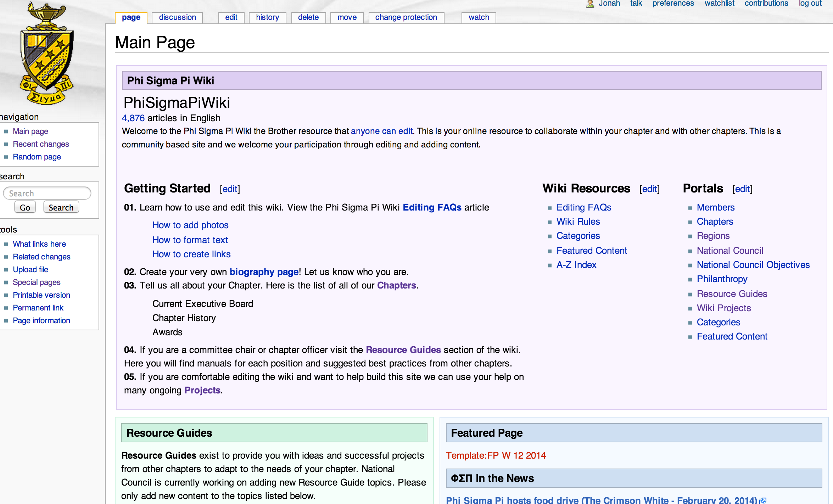Click the watch tab
Screen dimensions: 833x504
479,17
